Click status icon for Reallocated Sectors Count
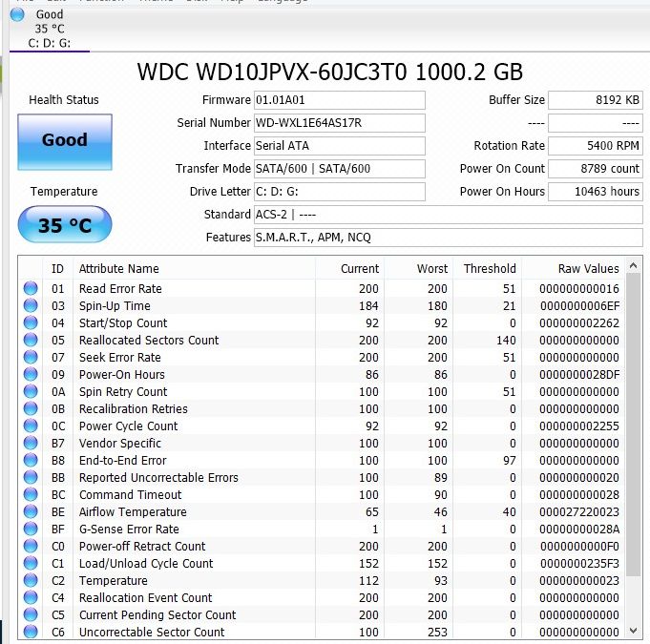This screenshot has height=644, width=650. pos(31,340)
